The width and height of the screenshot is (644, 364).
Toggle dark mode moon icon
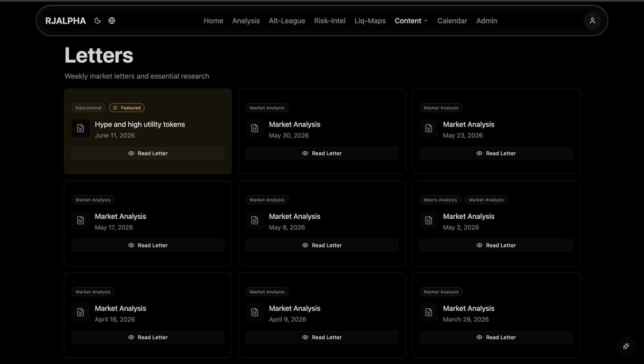tap(97, 20)
